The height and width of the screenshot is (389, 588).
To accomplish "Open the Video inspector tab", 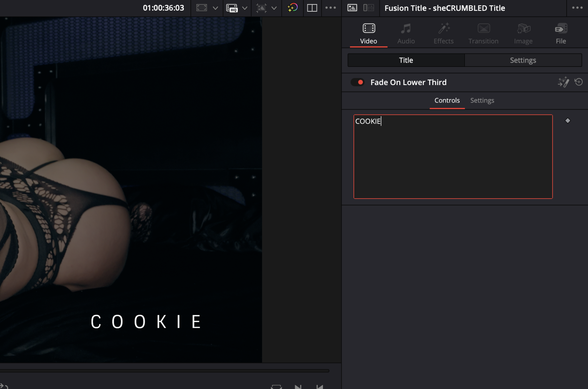I will 369,34.
